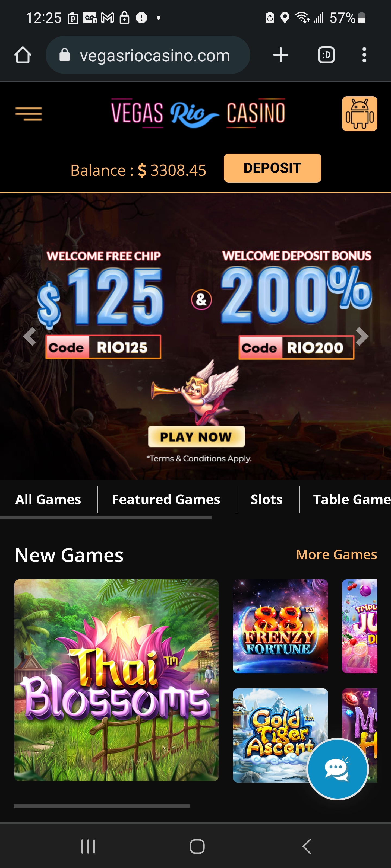Viewport: 391px width, 868px height.
Task: Tap the Android back navigation button
Action: click(x=307, y=846)
